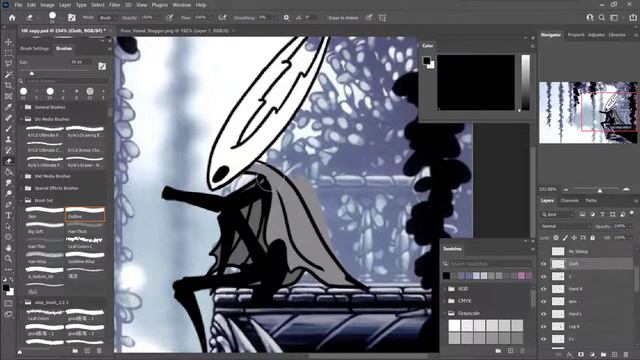Click the search magnifier at top right
Screen dimensions: 640x360
602,18
